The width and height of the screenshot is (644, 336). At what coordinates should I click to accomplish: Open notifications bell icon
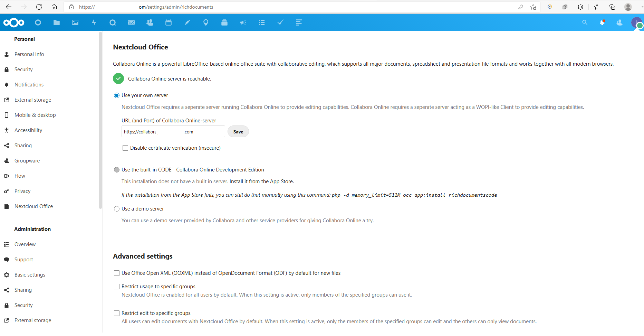(x=602, y=22)
